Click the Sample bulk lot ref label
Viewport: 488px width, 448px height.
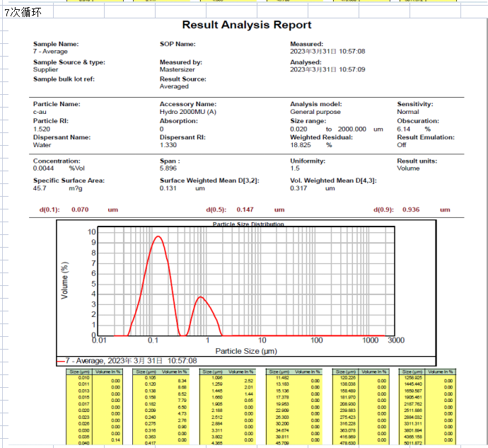click(x=64, y=79)
